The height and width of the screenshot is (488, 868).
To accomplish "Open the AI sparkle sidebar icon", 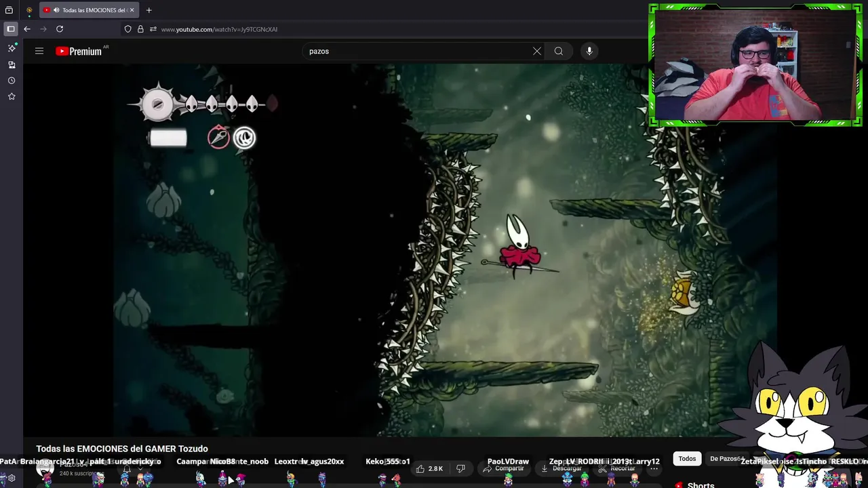I will tap(12, 48).
